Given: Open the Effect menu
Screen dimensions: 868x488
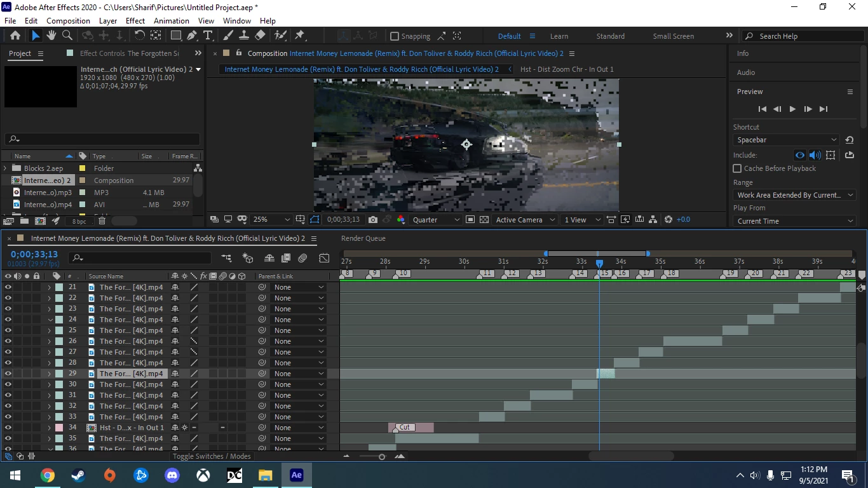Looking at the screenshot, I should 135,20.
